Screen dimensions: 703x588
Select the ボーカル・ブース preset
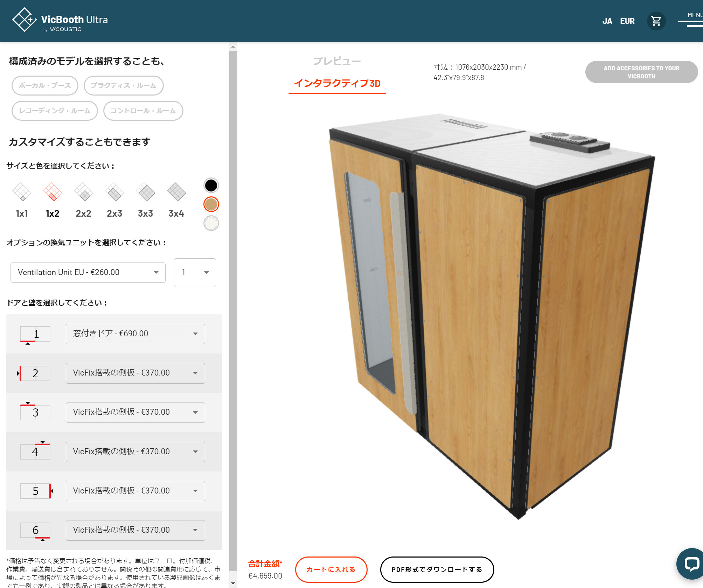[45, 85]
